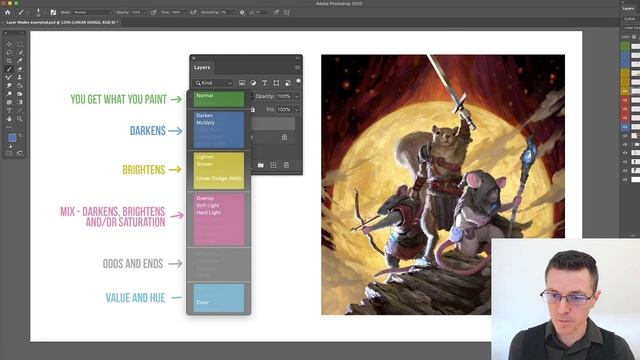Click the foreground color swatch
This screenshot has height=360, width=640.
[x=12, y=138]
